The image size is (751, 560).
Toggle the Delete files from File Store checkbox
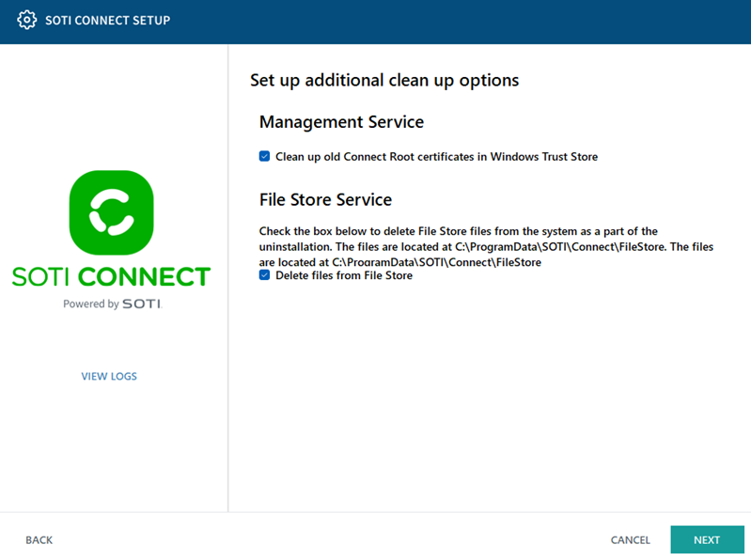point(264,275)
